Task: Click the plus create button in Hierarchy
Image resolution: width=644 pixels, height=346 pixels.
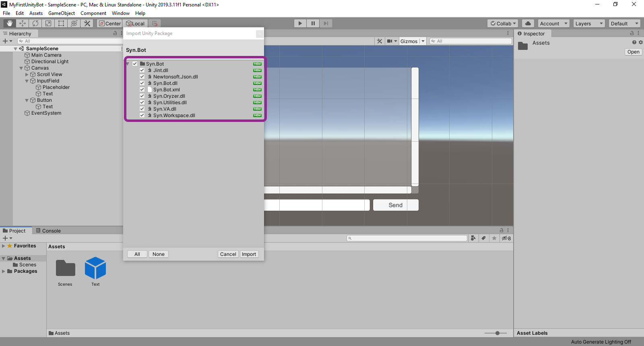Action: coord(7,41)
